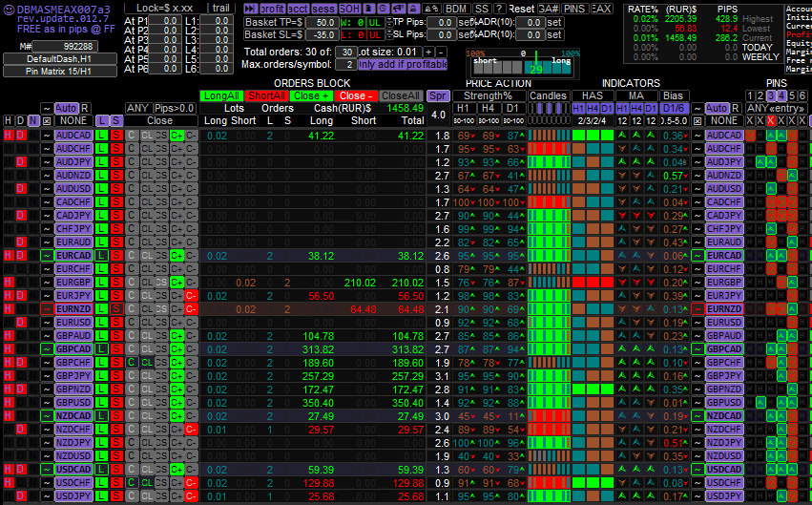Click the crossed-box icon beside the N header toggle

click(47, 120)
